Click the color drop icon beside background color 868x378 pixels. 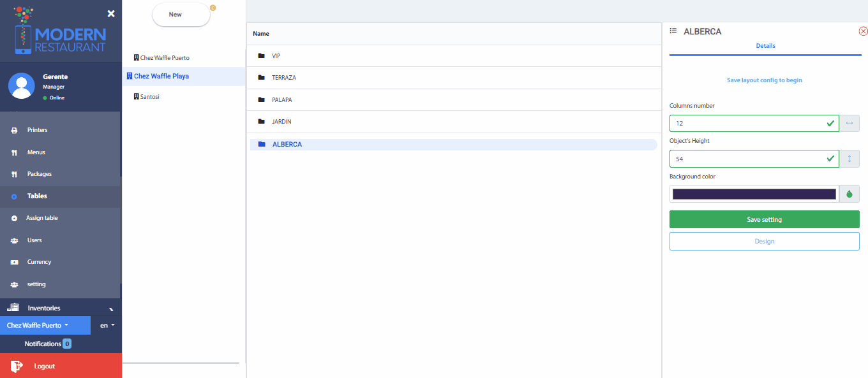pos(849,194)
